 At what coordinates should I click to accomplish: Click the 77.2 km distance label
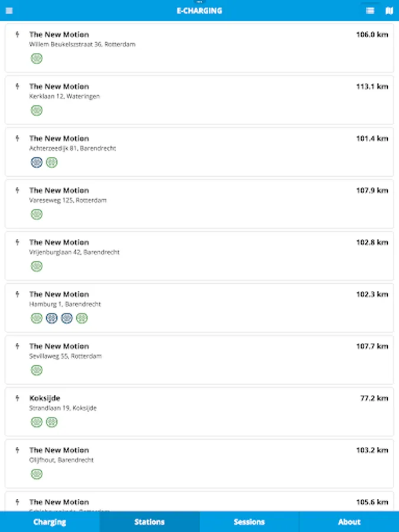(374, 398)
